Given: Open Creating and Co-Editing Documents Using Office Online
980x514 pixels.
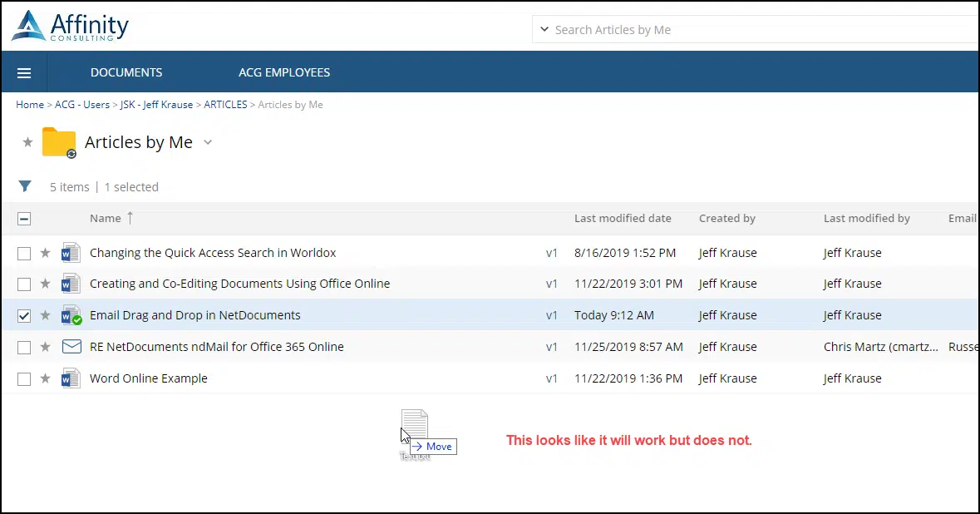Looking at the screenshot, I should [239, 284].
